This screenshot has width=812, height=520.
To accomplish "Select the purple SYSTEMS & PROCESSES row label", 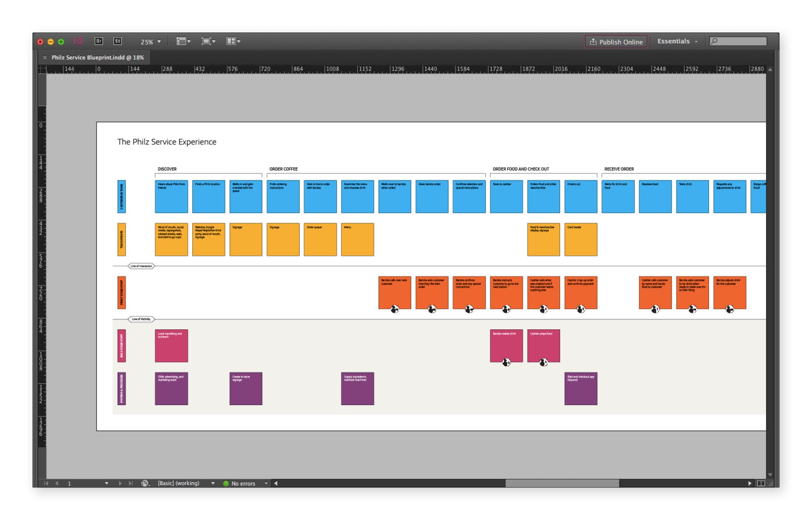I will [122, 389].
